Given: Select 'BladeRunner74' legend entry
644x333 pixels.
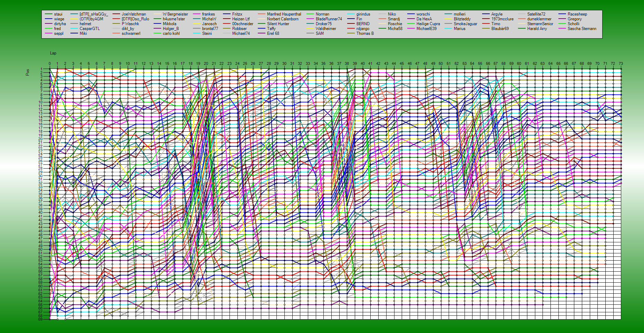Looking at the screenshot, I should (x=329, y=19).
